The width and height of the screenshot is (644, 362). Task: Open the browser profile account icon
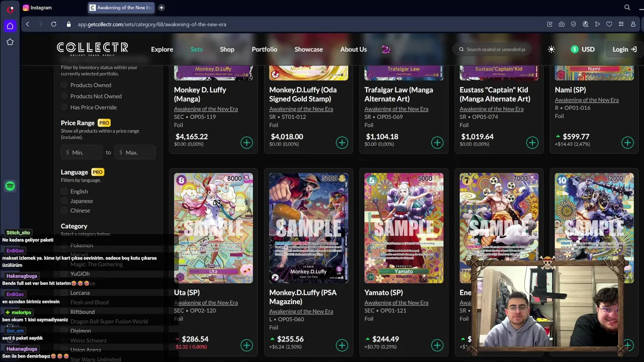click(633, 24)
